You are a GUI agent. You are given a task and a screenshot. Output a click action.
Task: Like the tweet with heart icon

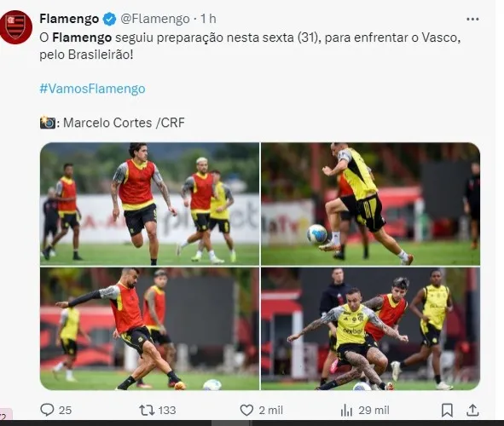[x=246, y=410]
